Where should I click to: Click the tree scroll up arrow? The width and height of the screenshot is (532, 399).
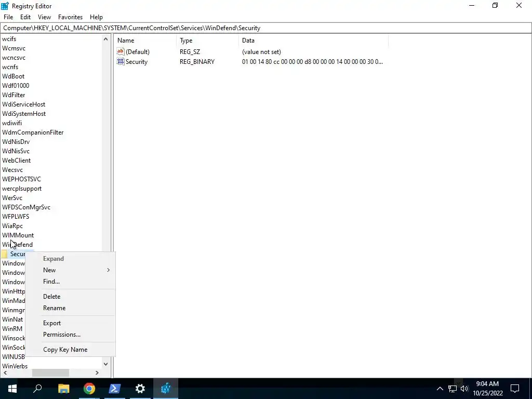[x=105, y=39]
